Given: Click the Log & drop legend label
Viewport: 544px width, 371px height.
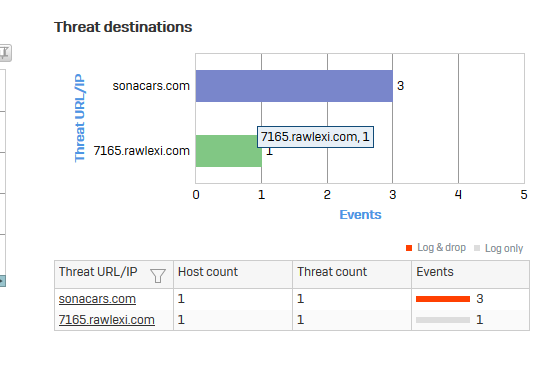Looking at the screenshot, I should pos(441,248).
